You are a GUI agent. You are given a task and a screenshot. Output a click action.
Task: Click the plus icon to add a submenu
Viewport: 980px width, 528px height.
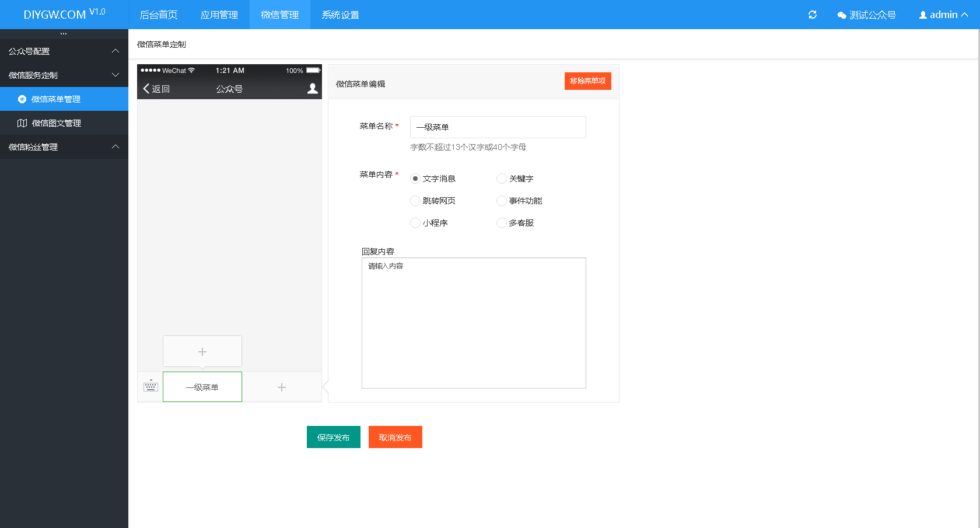coord(202,351)
